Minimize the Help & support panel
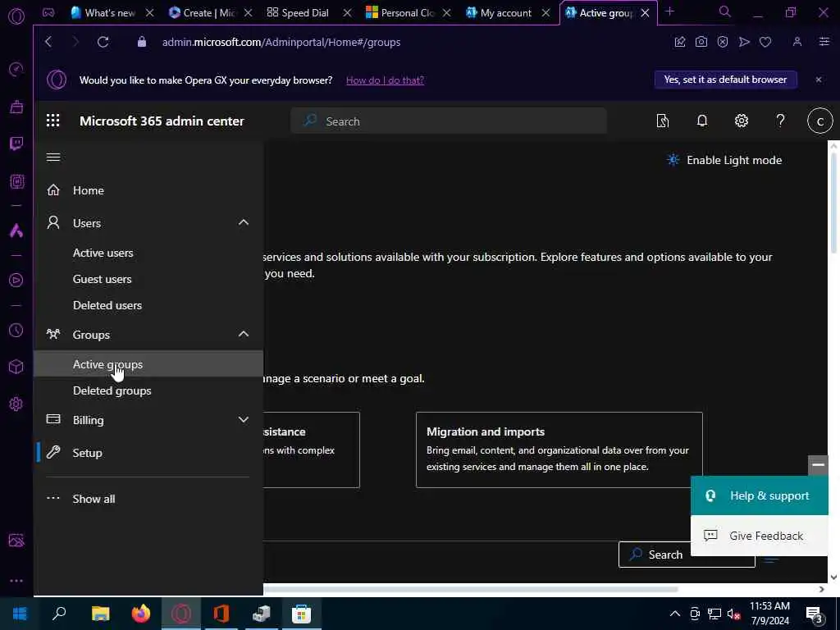 point(818,465)
